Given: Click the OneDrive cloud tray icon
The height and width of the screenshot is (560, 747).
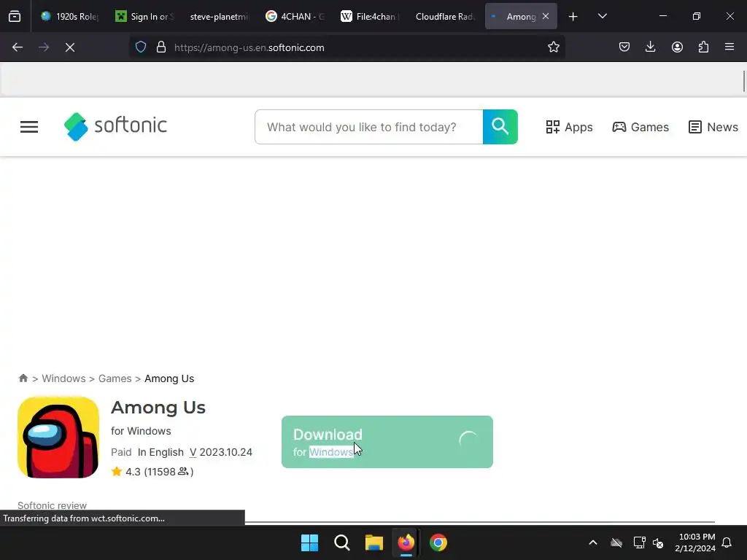Looking at the screenshot, I should (x=616, y=542).
